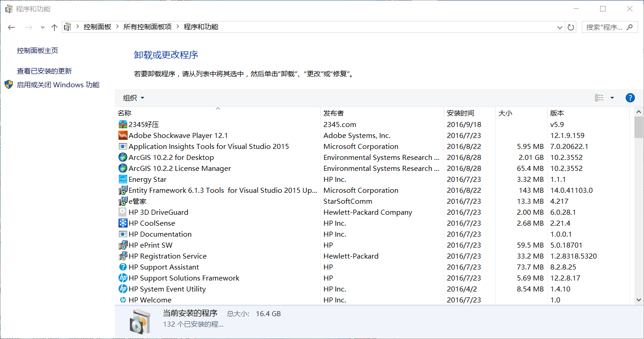The image size is (644, 339).
Task: Click the size value 73.7 MB
Action: point(531,267)
